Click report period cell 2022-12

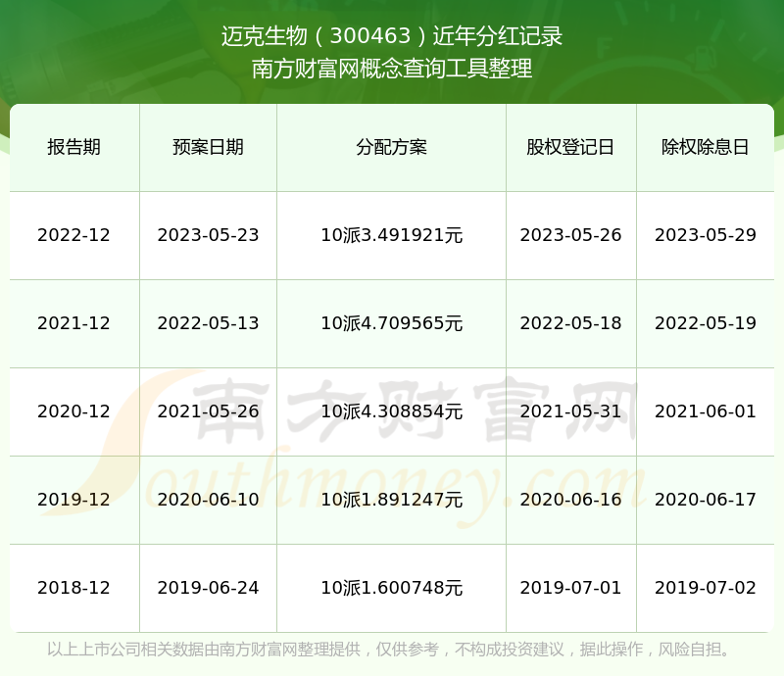(74, 235)
